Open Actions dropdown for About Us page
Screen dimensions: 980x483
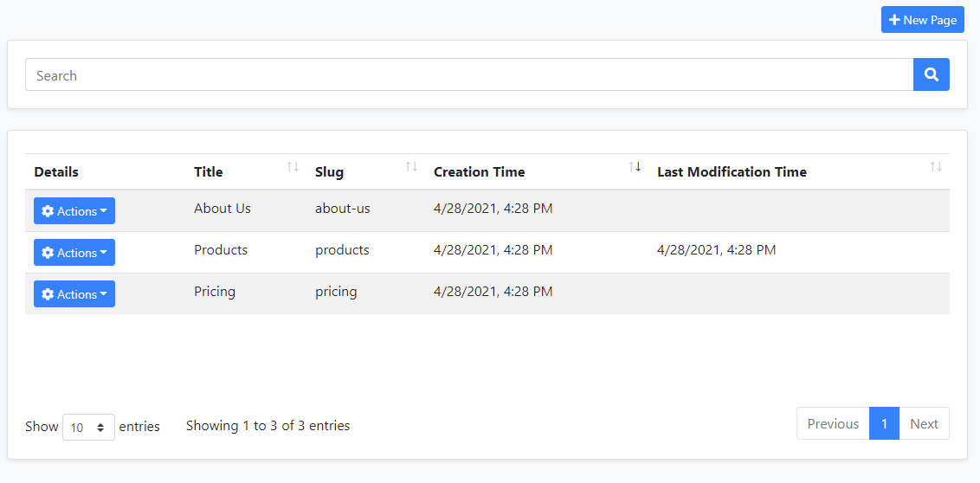coord(74,211)
